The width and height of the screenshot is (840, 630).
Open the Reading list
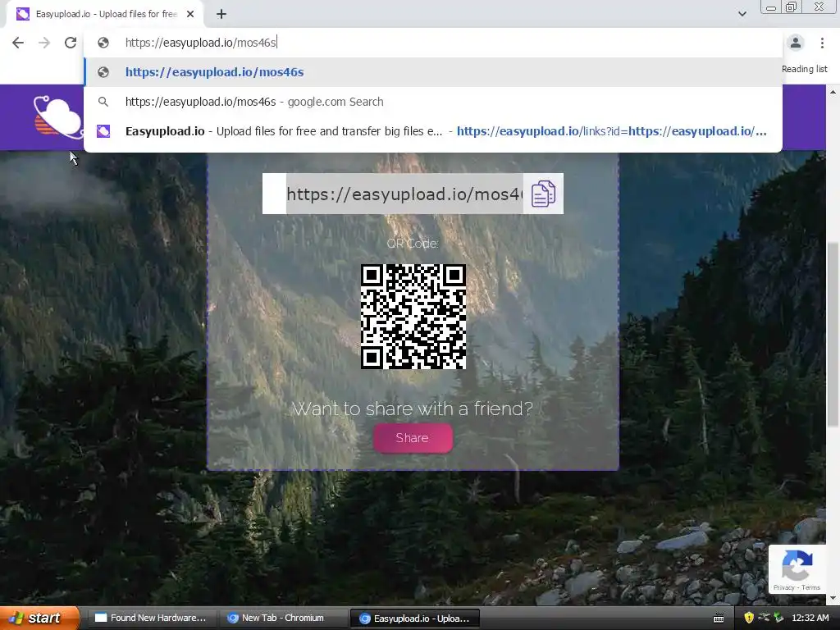[x=804, y=69]
